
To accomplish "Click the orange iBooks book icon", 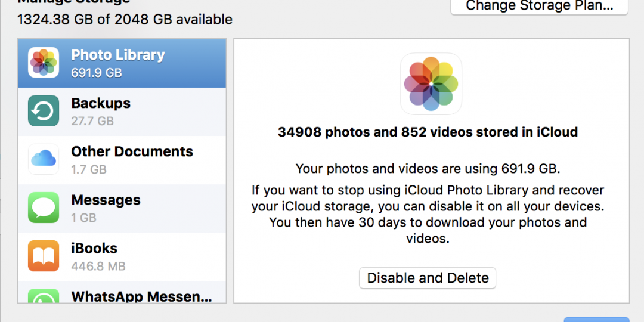I will (44, 256).
